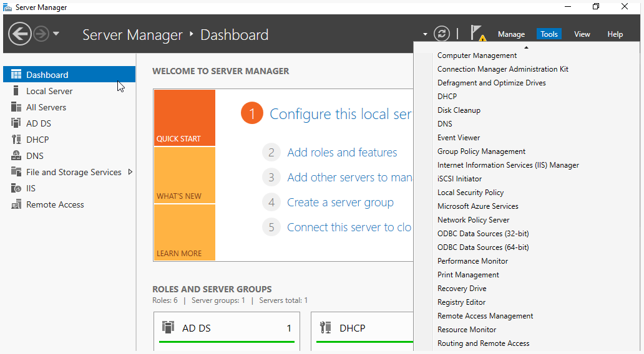The image size is (644, 354).
Task: Click the File and Storage Services icon
Action: [16, 172]
